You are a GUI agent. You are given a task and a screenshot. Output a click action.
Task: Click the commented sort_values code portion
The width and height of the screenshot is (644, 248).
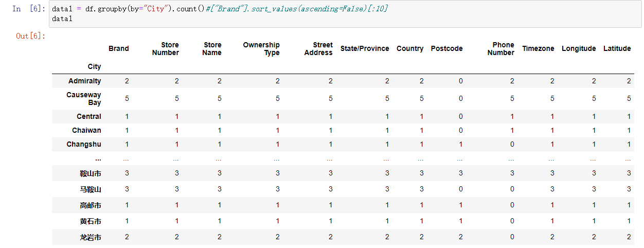[x=298, y=9]
